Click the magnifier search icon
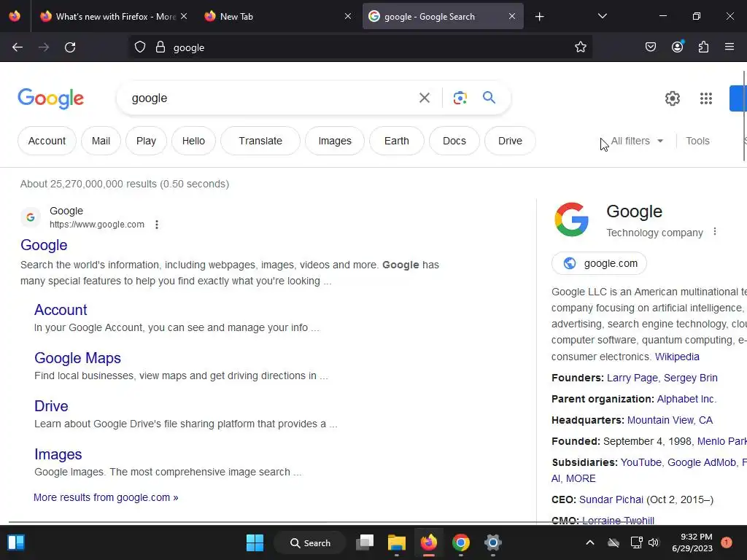The width and height of the screenshot is (747, 560). pos(489,98)
